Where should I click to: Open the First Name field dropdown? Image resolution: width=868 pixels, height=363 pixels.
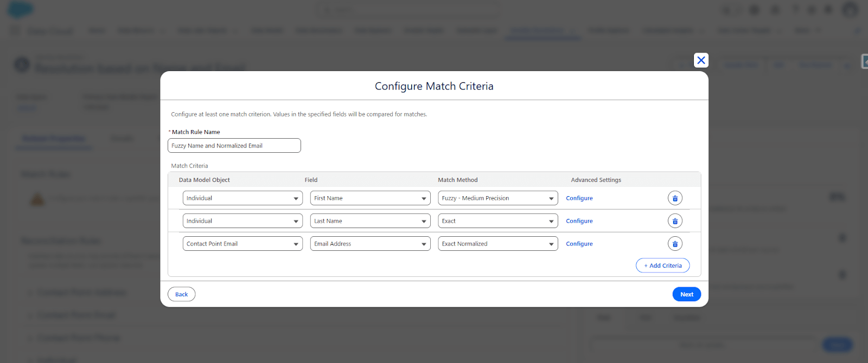click(x=370, y=198)
